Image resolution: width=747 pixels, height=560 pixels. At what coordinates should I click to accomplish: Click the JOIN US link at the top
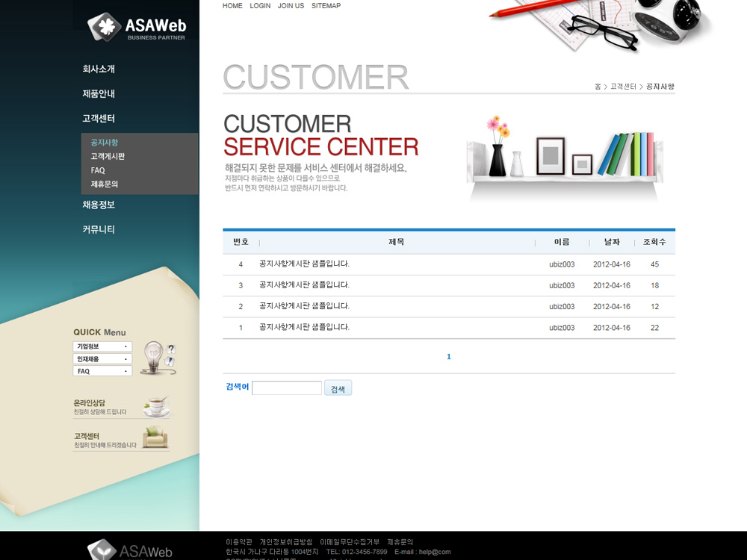291,6
